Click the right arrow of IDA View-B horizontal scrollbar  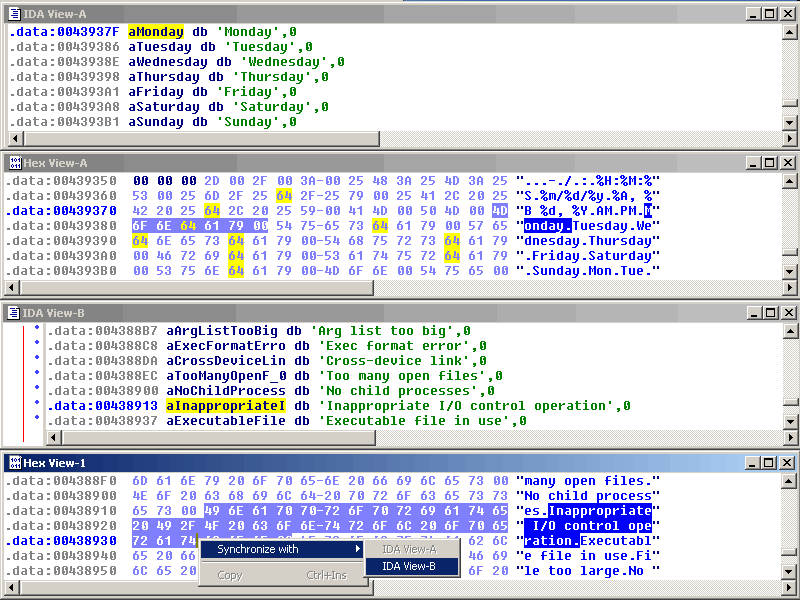pyautogui.click(x=789, y=437)
